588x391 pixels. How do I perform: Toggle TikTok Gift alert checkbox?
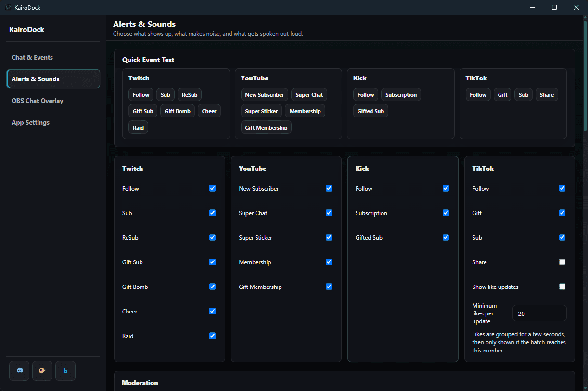point(562,213)
